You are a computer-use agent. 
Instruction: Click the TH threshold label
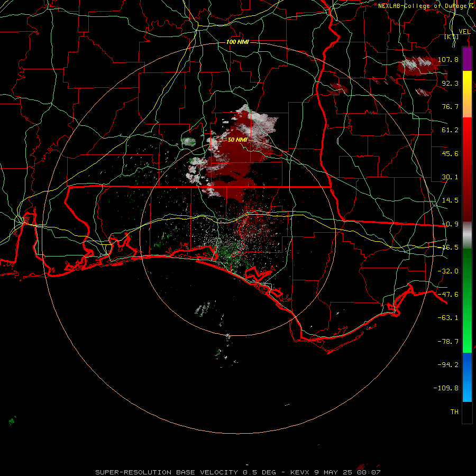click(x=454, y=412)
